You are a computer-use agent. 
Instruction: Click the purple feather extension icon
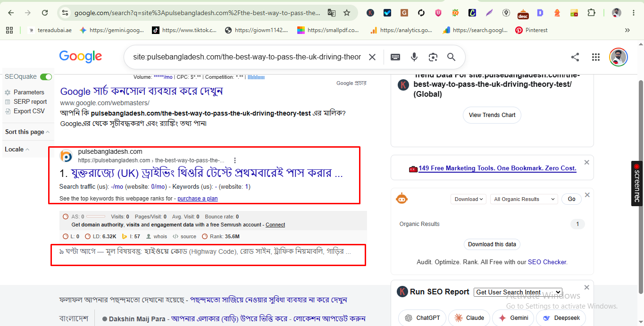pyautogui.click(x=489, y=13)
